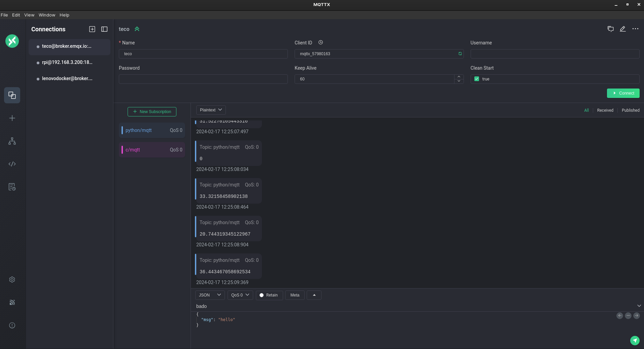Click the green Connect button
644x349 pixels.
623,93
